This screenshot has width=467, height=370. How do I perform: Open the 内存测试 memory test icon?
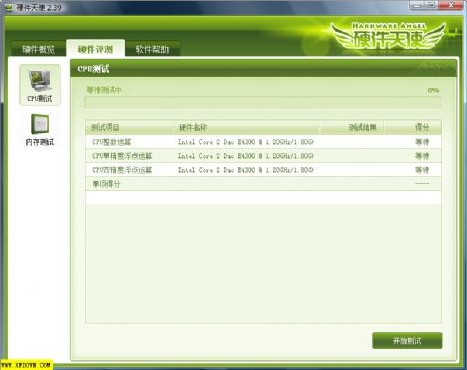tap(40, 129)
